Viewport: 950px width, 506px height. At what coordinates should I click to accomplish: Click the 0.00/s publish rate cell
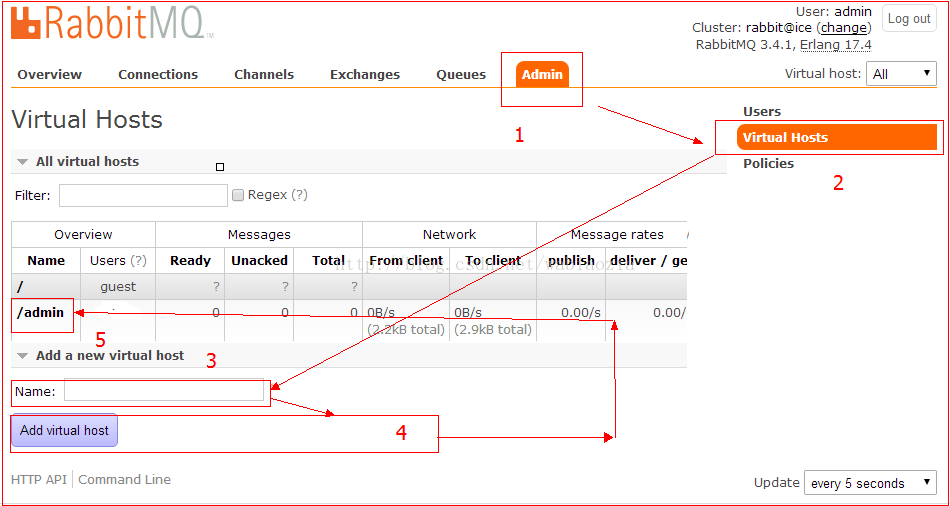pyautogui.click(x=571, y=321)
